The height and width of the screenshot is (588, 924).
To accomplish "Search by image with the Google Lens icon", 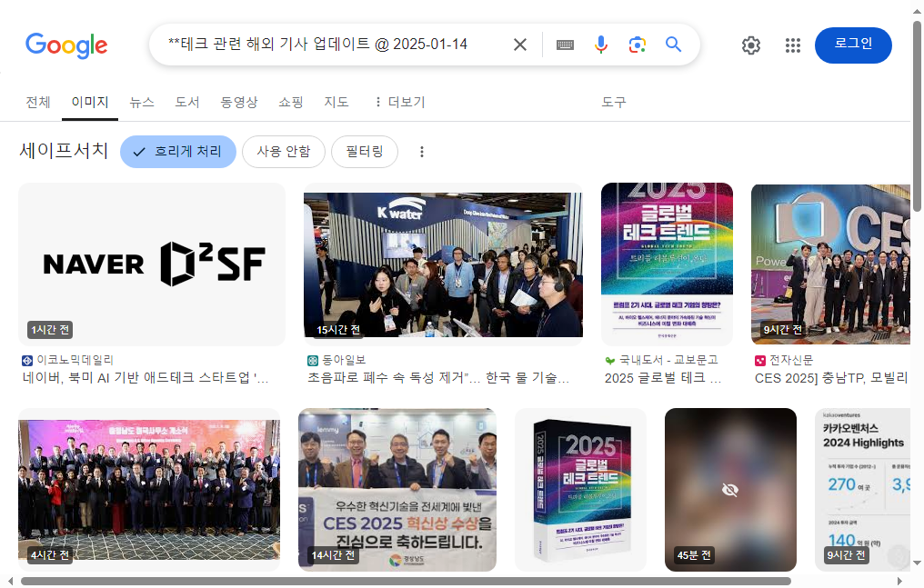I will click(637, 45).
